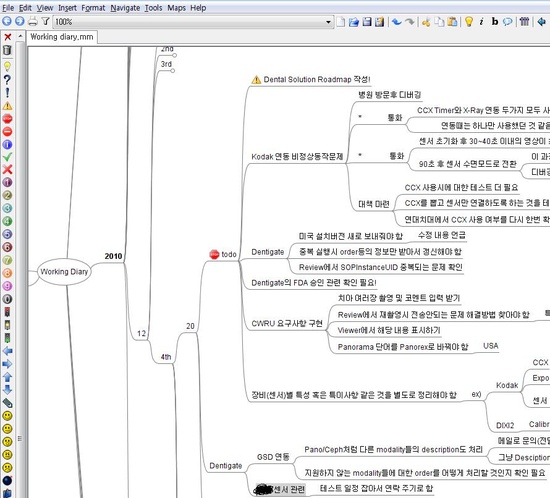Open the Navigate menu
This screenshot has width=550, height=498.
coord(125,8)
